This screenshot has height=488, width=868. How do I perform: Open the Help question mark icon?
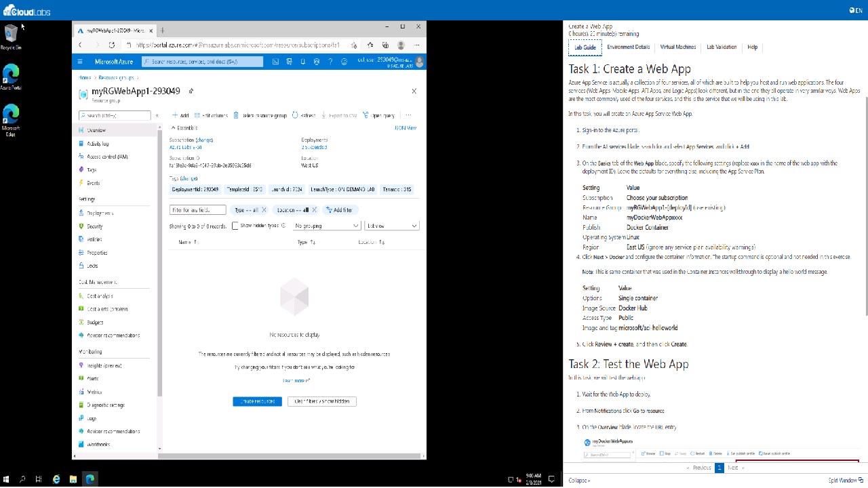pos(330,62)
